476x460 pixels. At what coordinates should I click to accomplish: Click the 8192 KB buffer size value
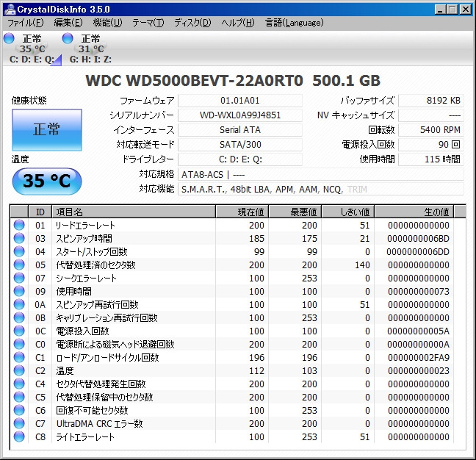(430, 101)
